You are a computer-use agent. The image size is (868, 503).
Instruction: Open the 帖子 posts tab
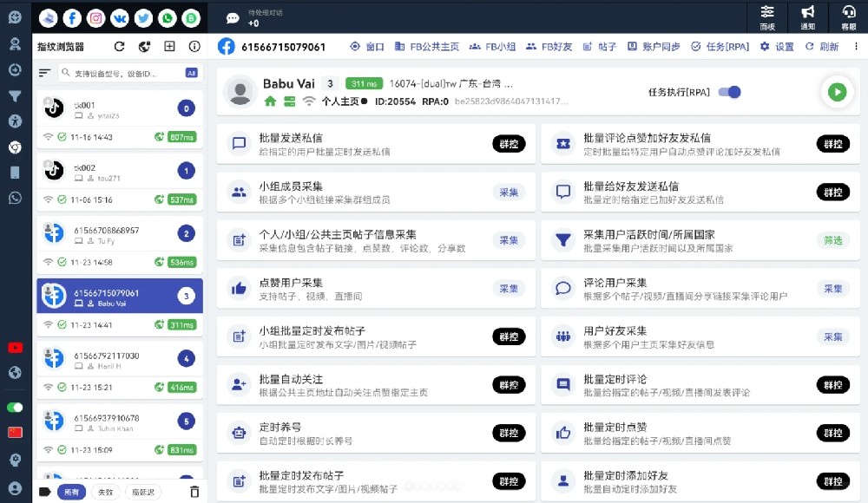tap(600, 47)
